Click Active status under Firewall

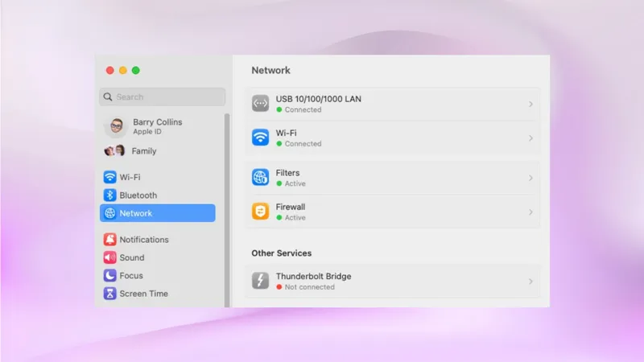[295, 217]
